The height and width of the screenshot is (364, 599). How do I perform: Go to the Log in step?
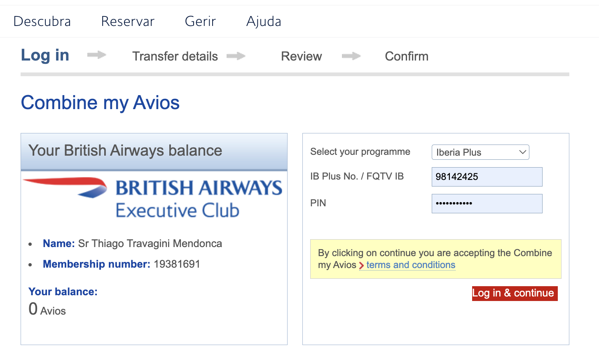pyautogui.click(x=45, y=55)
